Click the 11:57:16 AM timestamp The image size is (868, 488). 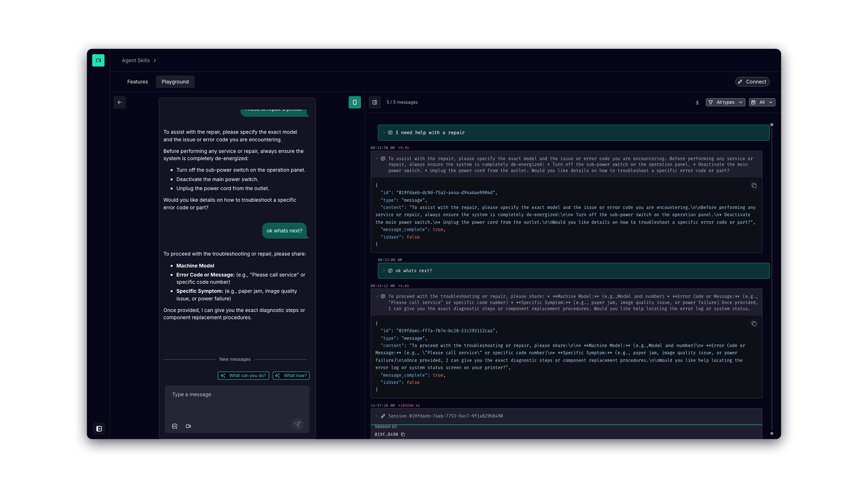tap(382, 405)
